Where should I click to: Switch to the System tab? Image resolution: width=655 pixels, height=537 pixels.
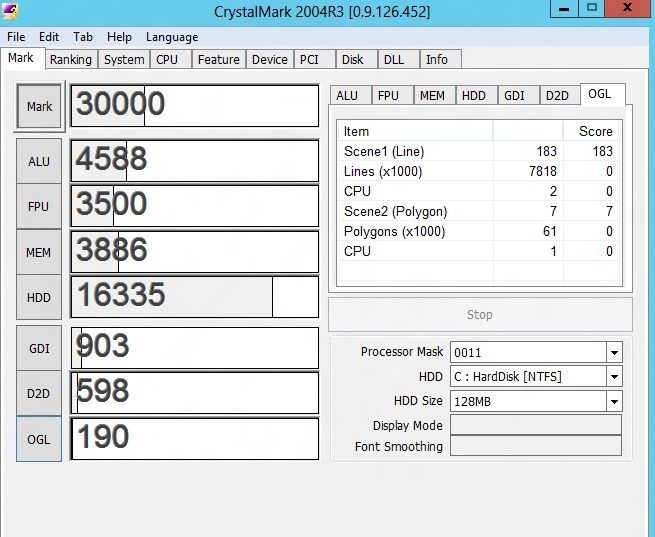(124, 59)
